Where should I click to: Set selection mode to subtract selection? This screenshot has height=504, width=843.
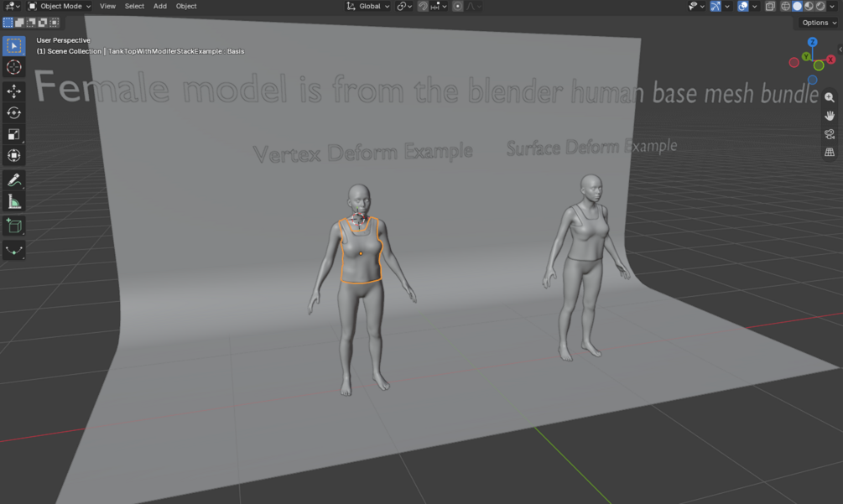pyautogui.click(x=31, y=23)
